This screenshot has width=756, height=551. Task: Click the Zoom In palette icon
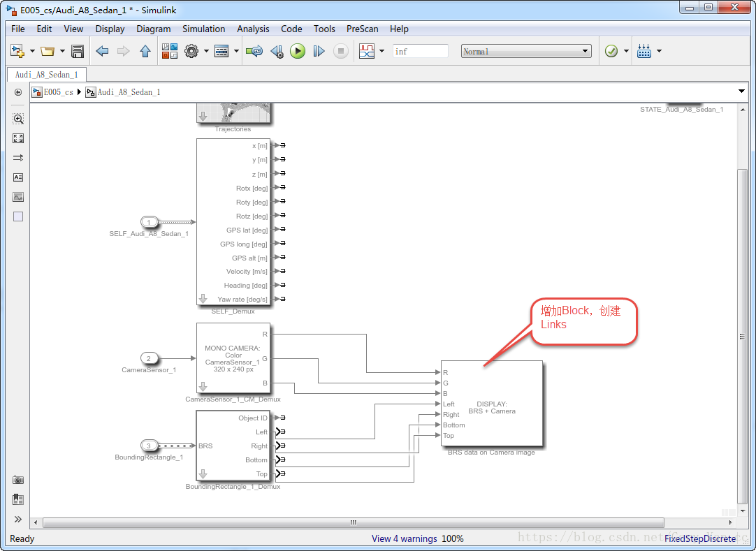click(x=18, y=119)
